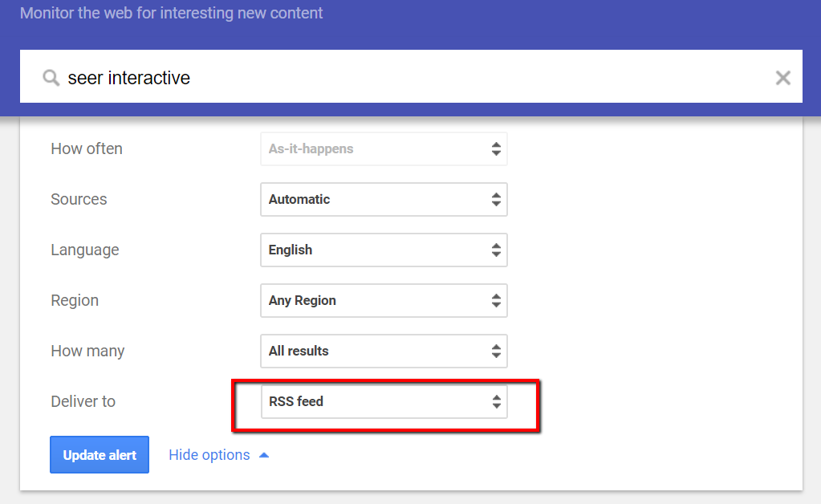Open the Sources dropdown set to Automatic

pos(384,199)
